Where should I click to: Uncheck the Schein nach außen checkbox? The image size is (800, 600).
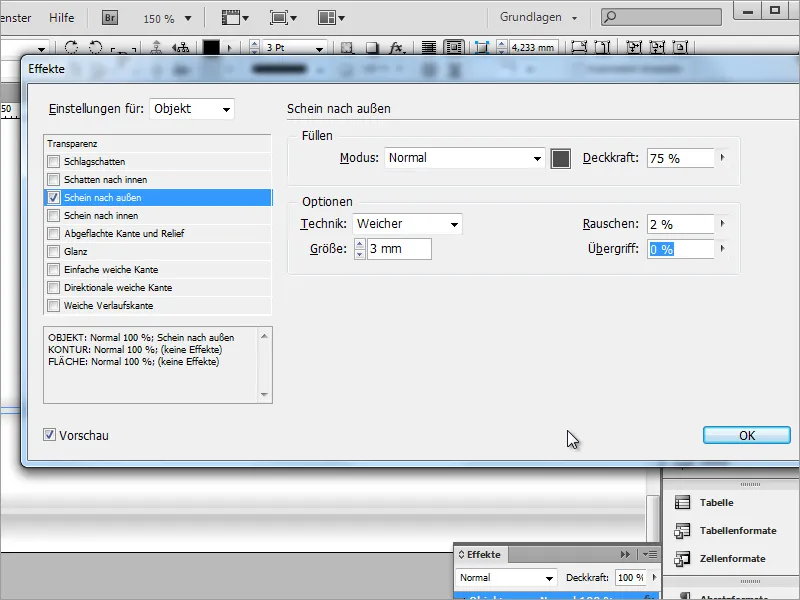pyautogui.click(x=53, y=197)
